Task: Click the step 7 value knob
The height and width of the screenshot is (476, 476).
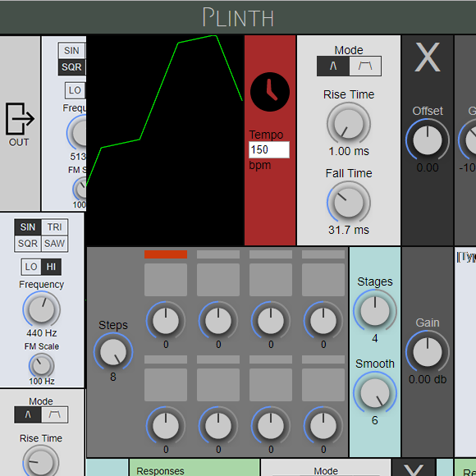Action: coord(271,426)
